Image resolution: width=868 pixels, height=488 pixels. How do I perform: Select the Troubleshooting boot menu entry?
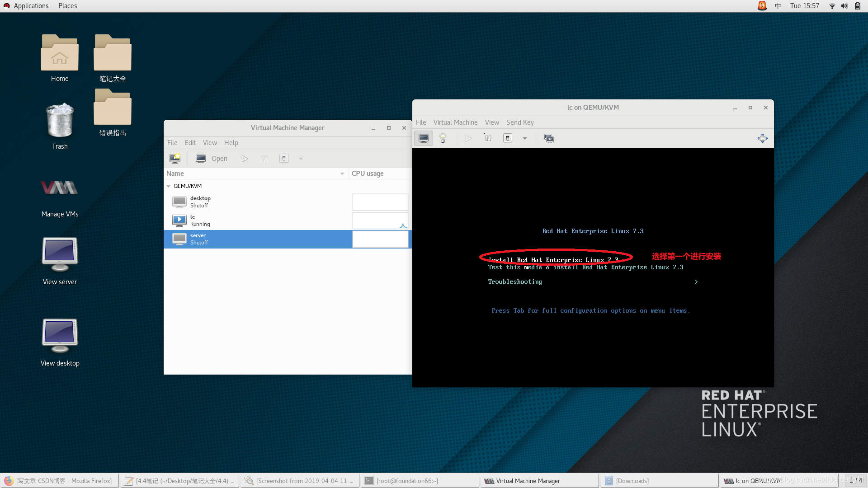pyautogui.click(x=515, y=282)
